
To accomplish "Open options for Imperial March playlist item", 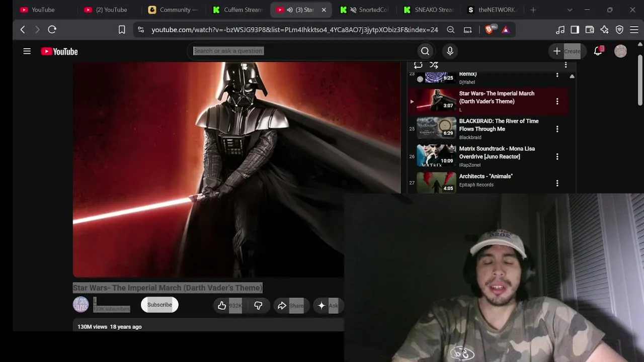I will pos(557,102).
